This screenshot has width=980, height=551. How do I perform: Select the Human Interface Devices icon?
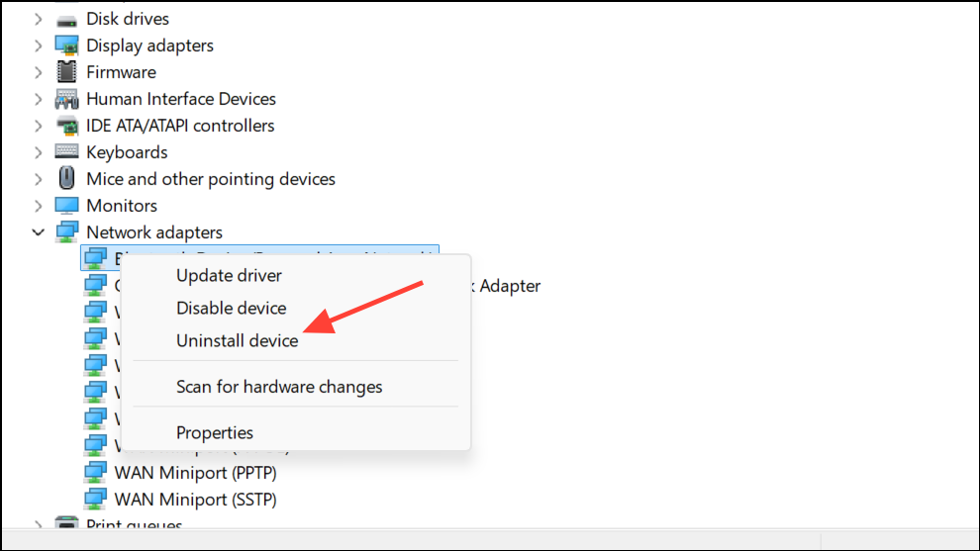click(66, 99)
